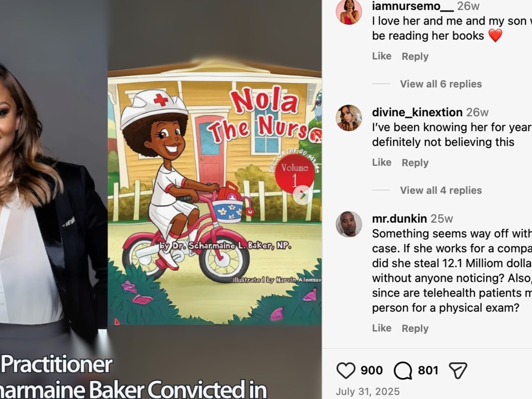The image size is (532, 399).
Task: Reply to the divine_kinextion comment
Action: coord(415,163)
